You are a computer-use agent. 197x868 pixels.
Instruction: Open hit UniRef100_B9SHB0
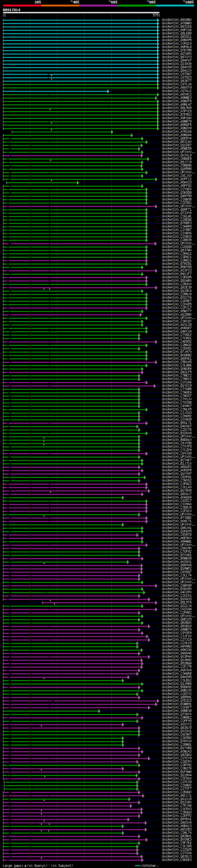(x=177, y=20)
